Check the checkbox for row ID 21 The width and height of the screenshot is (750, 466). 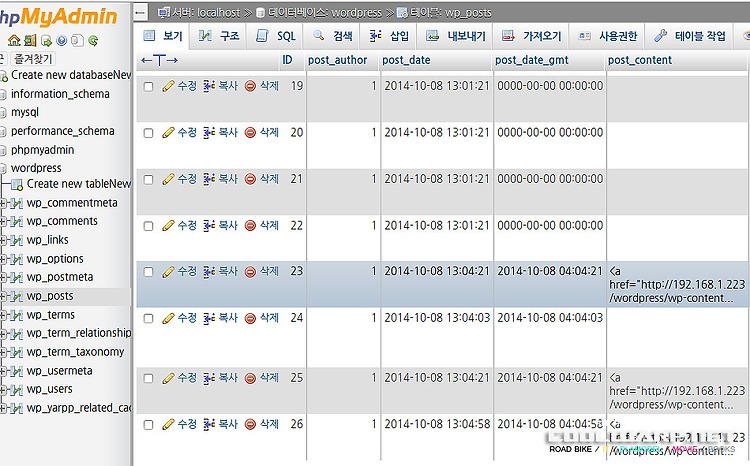(149, 179)
